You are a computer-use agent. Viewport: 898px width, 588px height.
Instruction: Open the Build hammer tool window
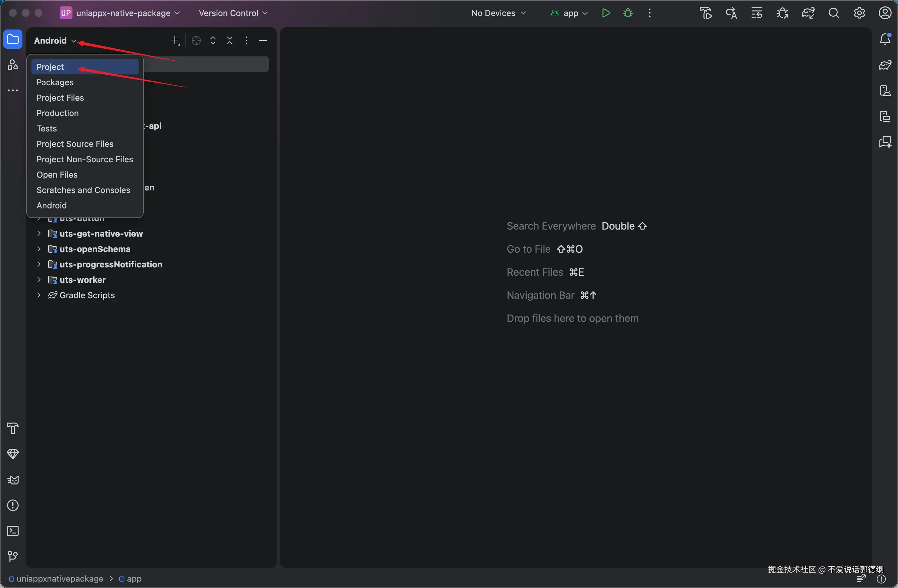pos(13,428)
